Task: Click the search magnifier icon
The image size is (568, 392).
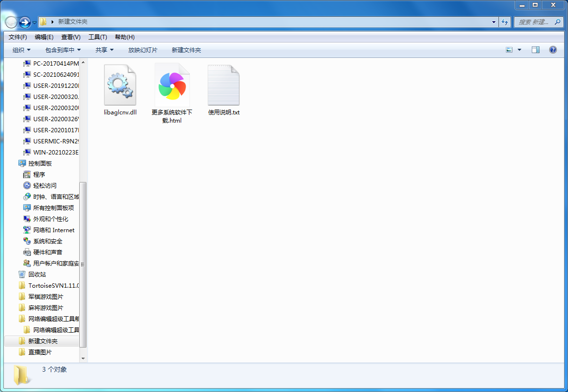Action: pos(557,22)
